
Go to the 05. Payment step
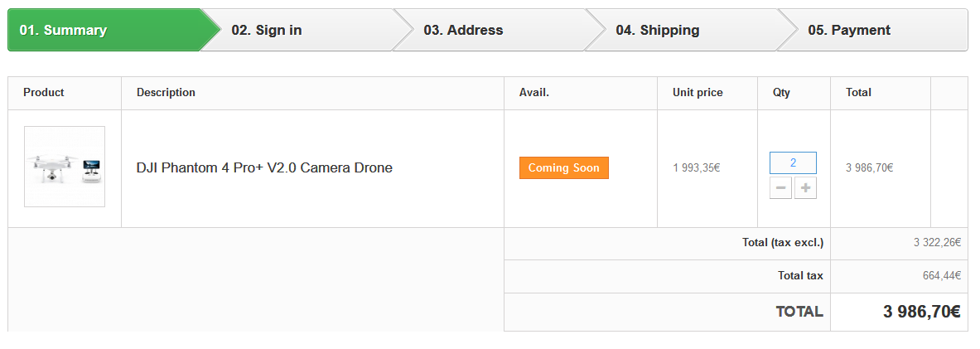[875, 30]
